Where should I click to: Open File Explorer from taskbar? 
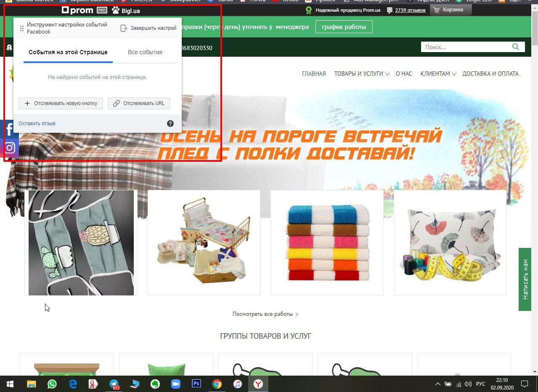32,384
